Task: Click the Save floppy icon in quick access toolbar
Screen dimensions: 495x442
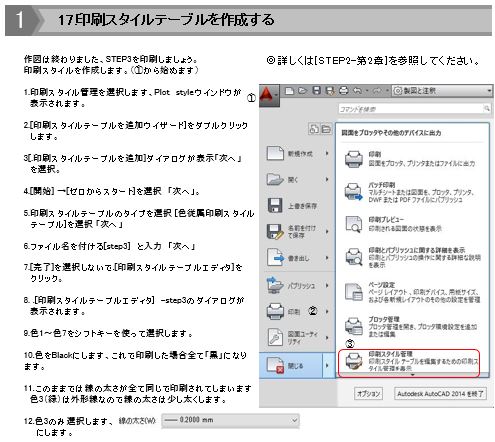Action: point(317,90)
